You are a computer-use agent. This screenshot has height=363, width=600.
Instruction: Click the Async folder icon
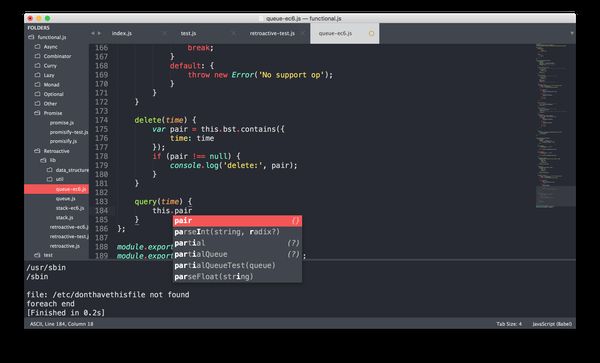[x=38, y=47]
